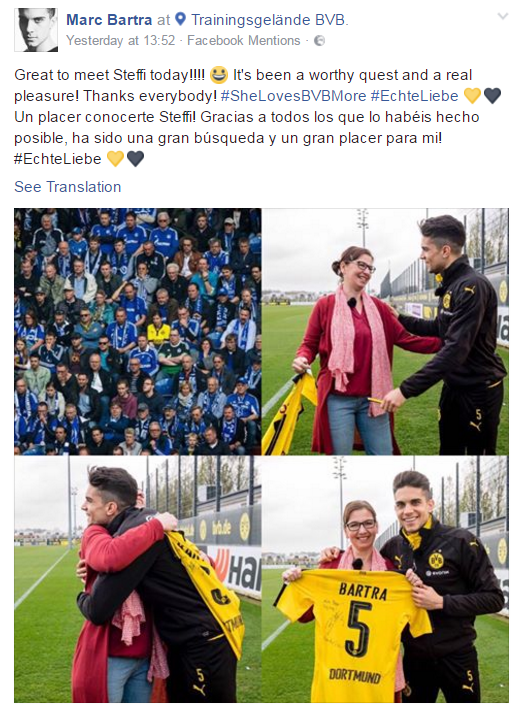518x713 pixels.
Task: Open the Schalke fans crowd photo
Action: [137, 331]
